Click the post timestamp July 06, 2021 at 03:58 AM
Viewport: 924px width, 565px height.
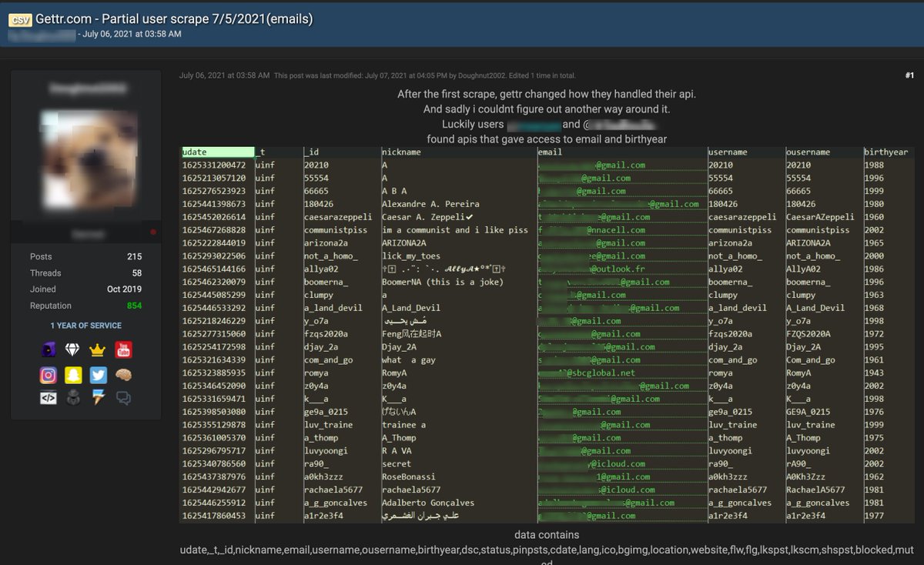(x=224, y=75)
